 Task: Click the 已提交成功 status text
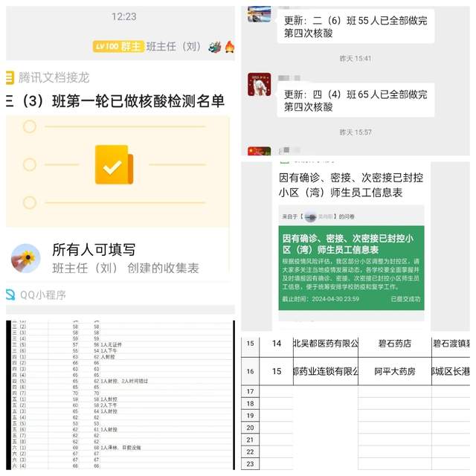[x=405, y=299]
